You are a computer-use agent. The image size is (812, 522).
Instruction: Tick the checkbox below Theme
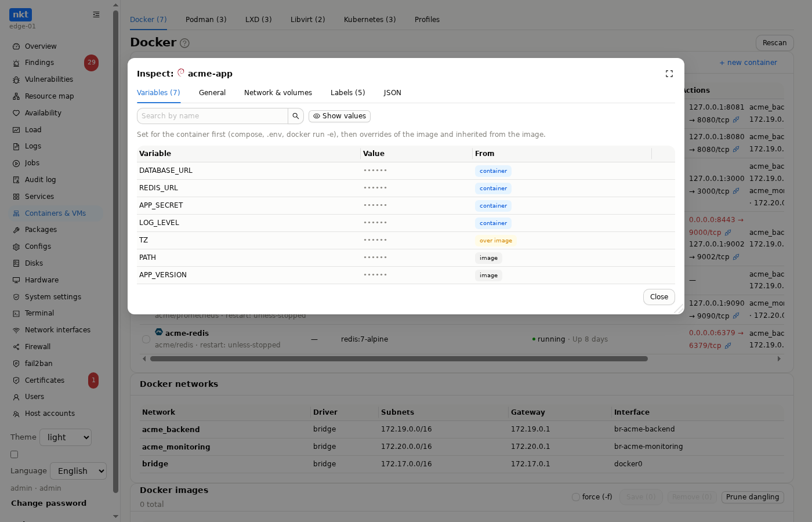click(x=14, y=455)
